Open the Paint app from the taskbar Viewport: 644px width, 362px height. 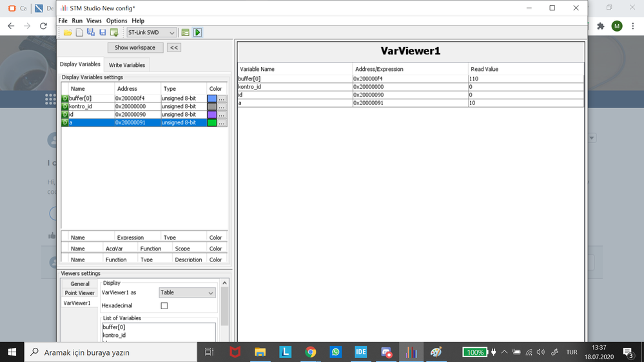[436, 352]
